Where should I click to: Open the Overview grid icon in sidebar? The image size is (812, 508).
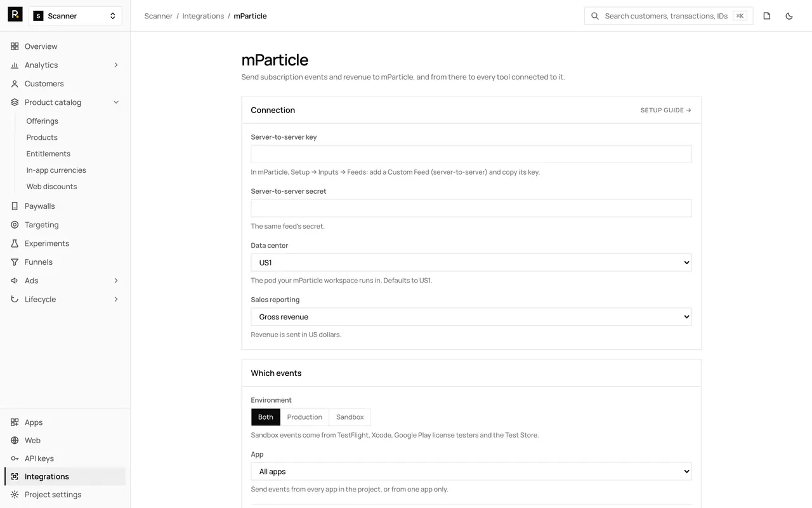[15, 46]
